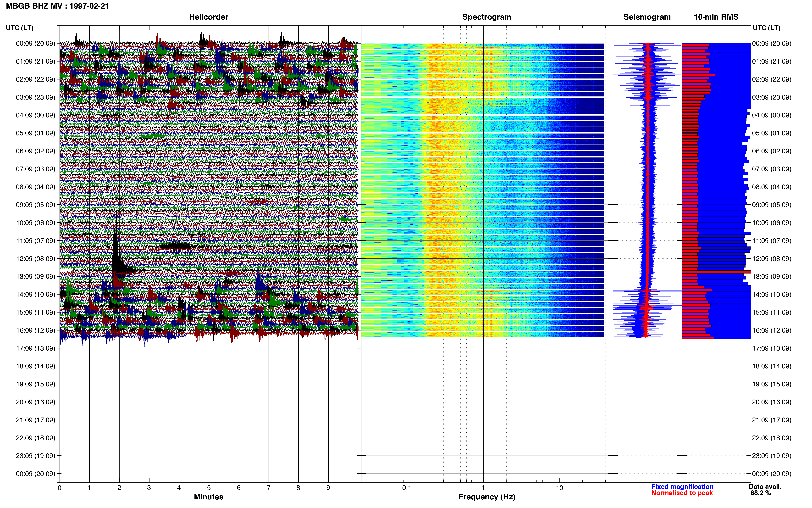Viewport: 812px width, 508px height.
Task: Click minute tick '9' on Helicorder axis
Action: coord(328,488)
